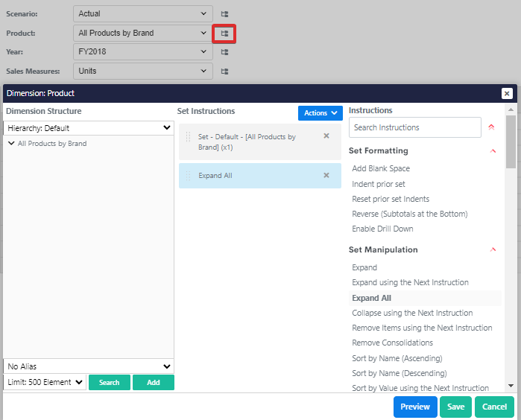521x420 pixels.
Task: Open the Year dropdown showing FY2018
Action: [143, 51]
